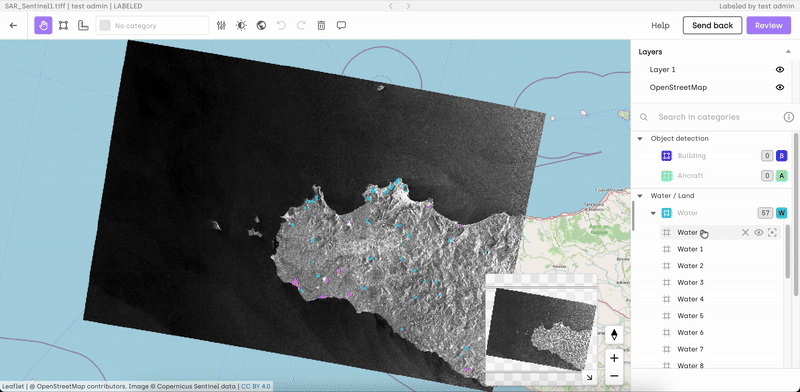Focus on hovered Water annotation target icon

tap(772, 233)
